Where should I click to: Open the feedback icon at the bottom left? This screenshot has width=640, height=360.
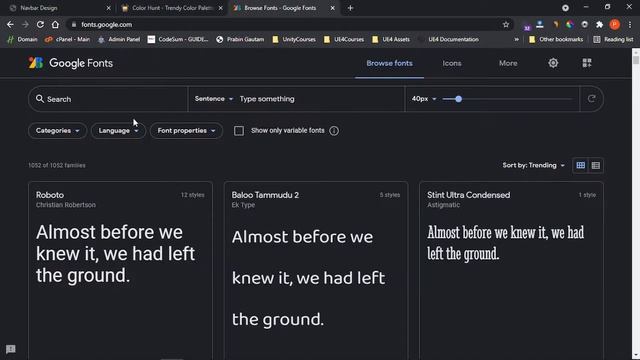tap(11, 349)
